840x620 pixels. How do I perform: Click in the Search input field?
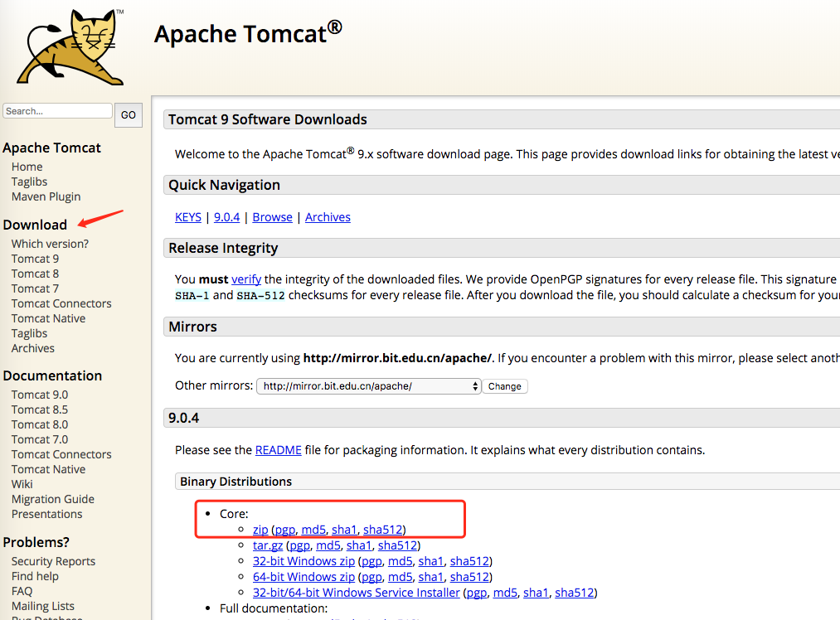pos(57,111)
